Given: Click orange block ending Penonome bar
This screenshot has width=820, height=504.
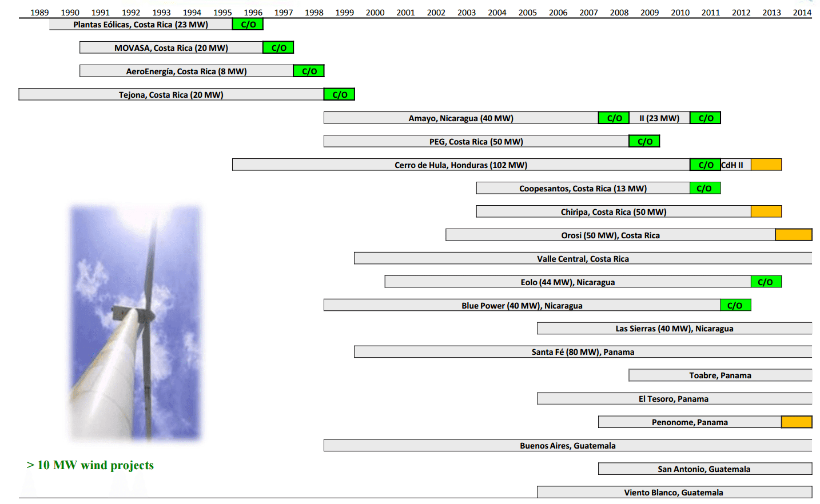Looking at the screenshot, I should [797, 422].
